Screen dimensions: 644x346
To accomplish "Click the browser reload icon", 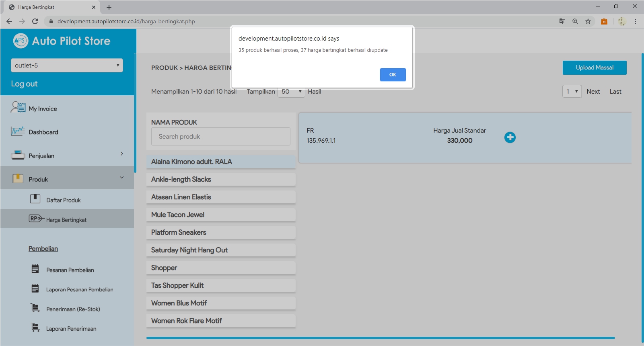I will pyautogui.click(x=35, y=21).
